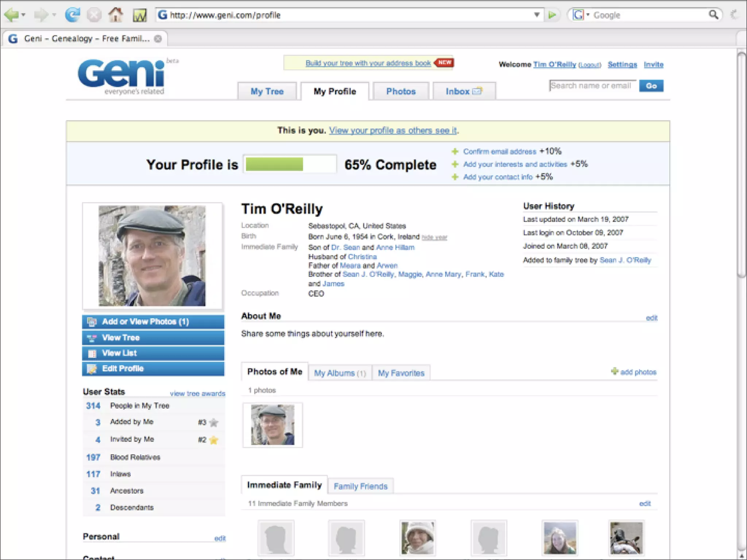Open the search engine selector dropdown
The width and height of the screenshot is (747, 560).
(x=588, y=15)
